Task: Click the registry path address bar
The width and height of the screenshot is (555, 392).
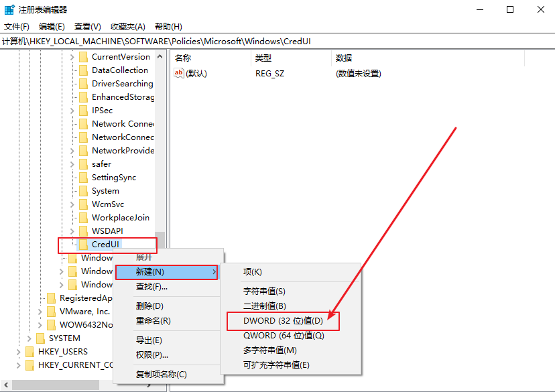Action: coord(268,41)
